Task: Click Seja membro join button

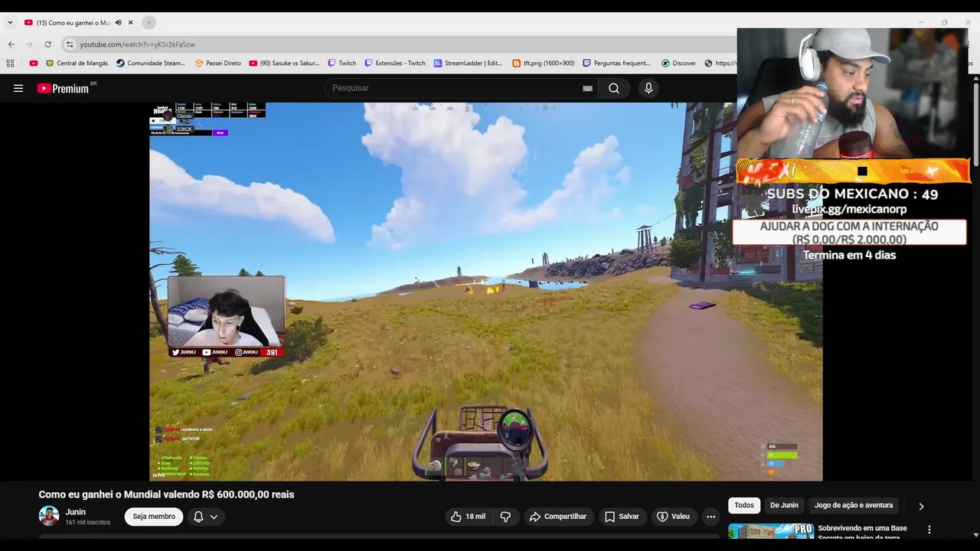Action: click(x=154, y=517)
